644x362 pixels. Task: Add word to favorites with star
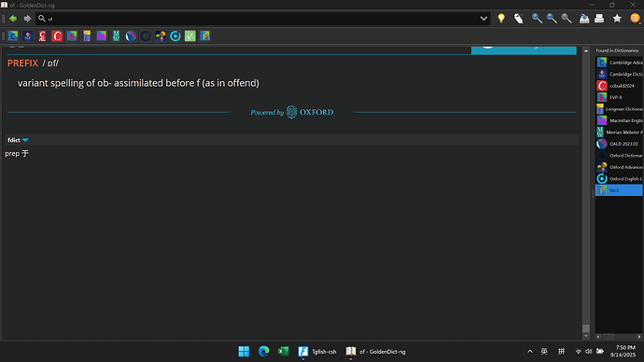(617, 19)
